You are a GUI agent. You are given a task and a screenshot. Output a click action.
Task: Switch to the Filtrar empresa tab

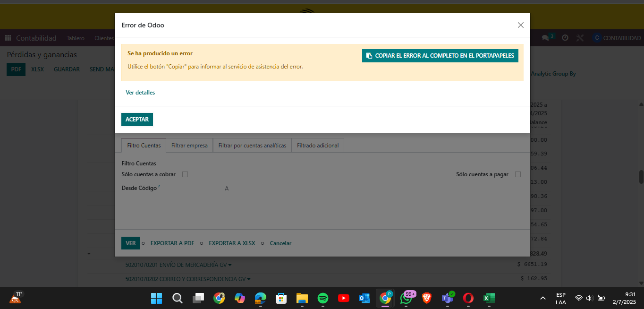(189, 146)
